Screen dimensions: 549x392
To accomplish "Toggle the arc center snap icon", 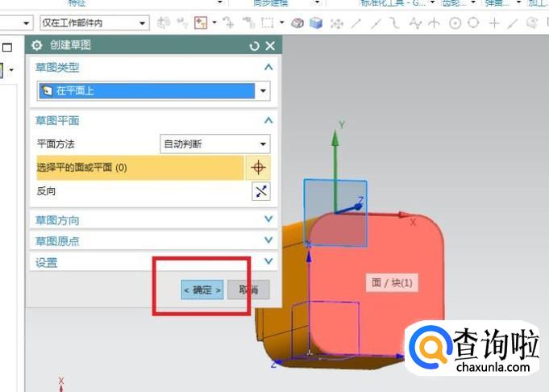I will pos(455,23).
